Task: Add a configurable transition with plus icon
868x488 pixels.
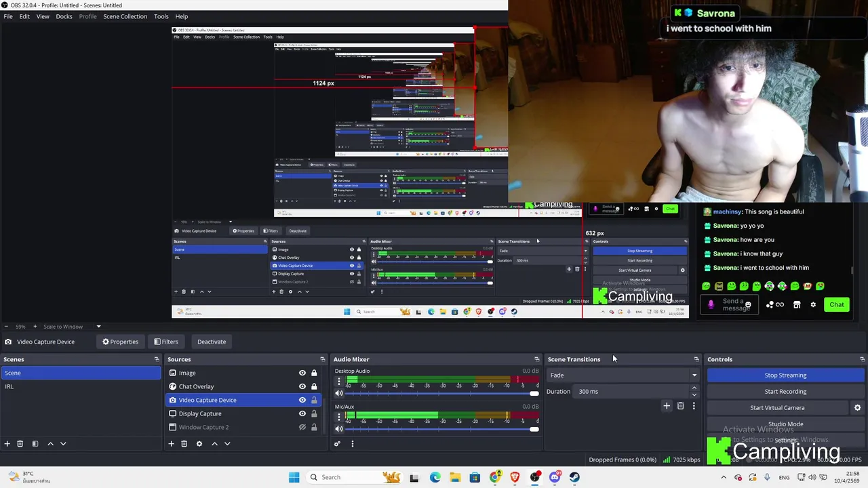Action: [x=667, y=405]
